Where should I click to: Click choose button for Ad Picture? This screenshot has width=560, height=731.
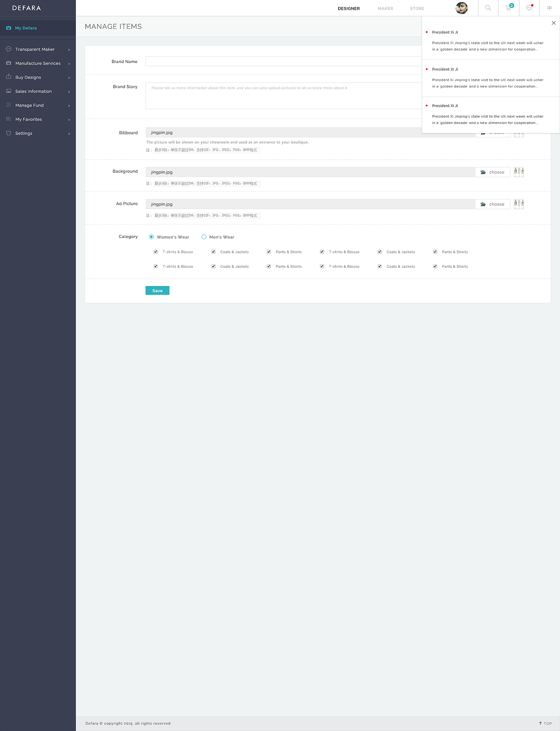[493, 204]
